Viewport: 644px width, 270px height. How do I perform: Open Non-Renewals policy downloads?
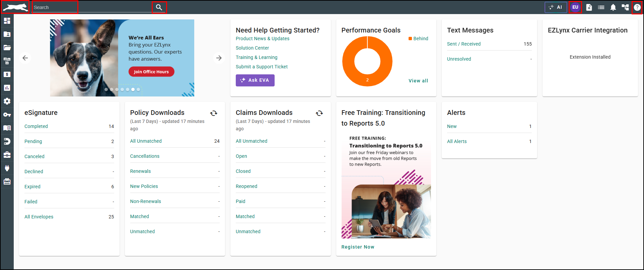[x=146, y=201]
